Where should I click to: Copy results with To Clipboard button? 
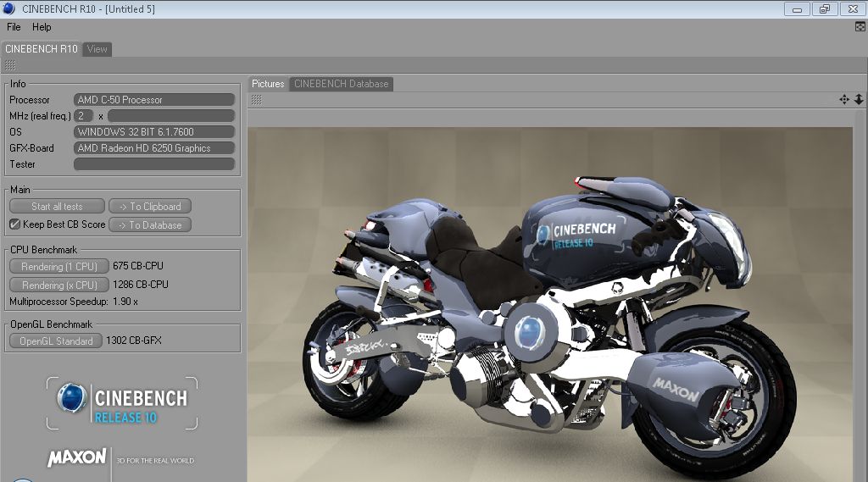150,207
